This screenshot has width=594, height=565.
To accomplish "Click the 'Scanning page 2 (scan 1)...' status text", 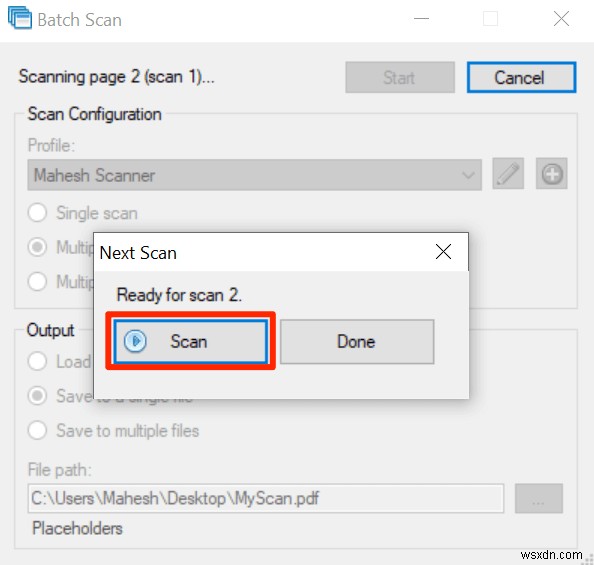I will point(117,77).
